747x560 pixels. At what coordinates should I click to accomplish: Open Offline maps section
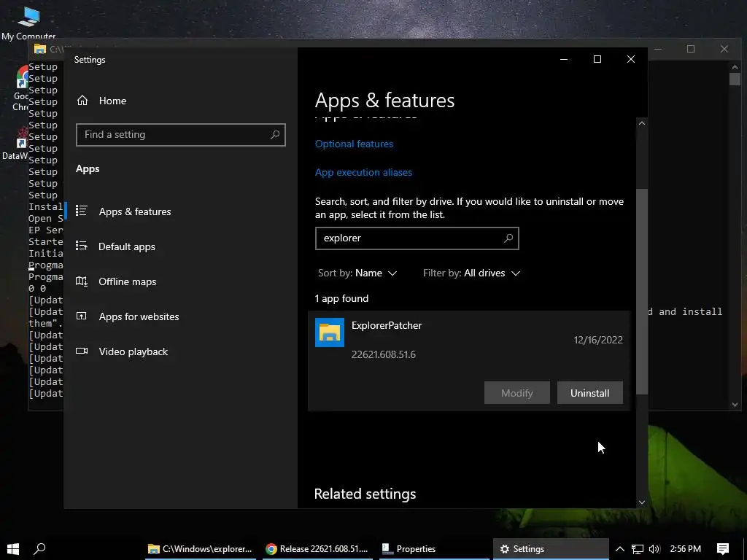[x=127, y=281]
